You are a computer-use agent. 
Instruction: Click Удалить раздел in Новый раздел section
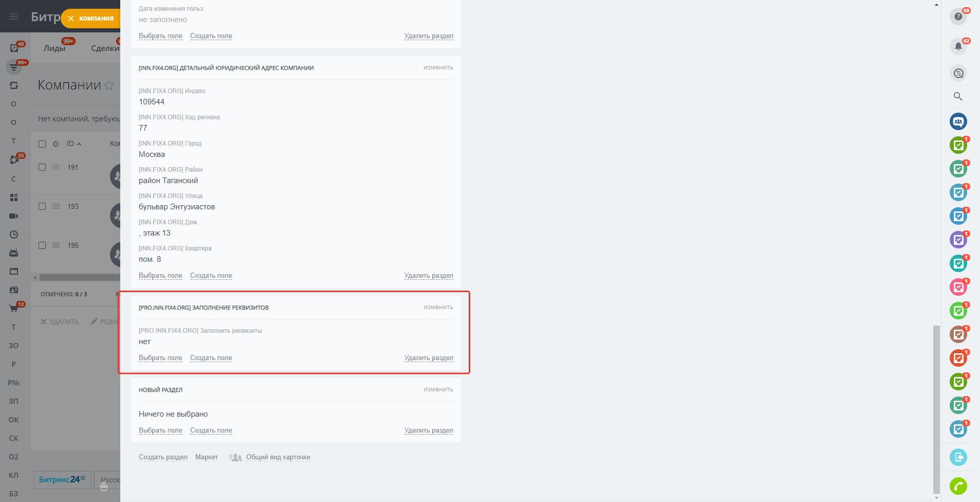[x=429, y=431]
